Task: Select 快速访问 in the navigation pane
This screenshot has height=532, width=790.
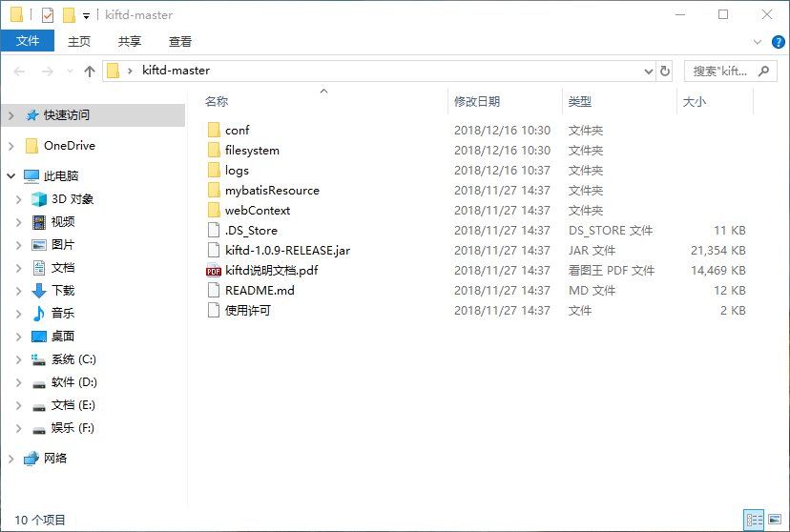Action: [67, 115]
